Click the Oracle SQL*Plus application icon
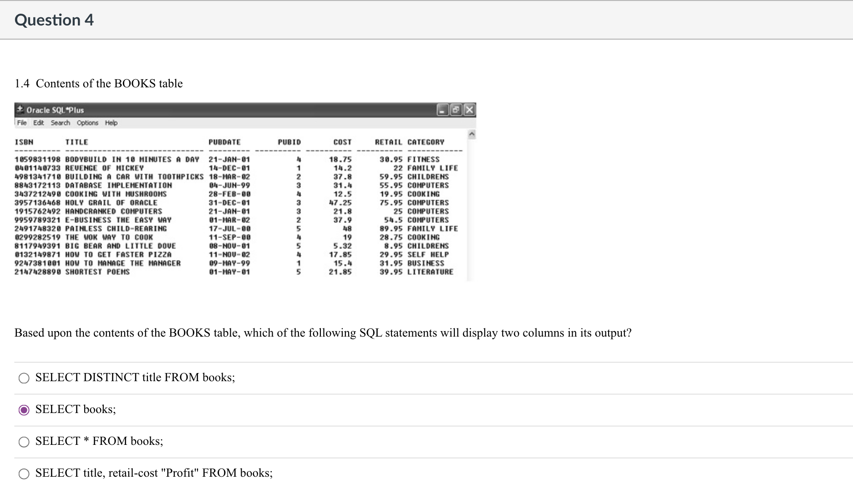 20,110
